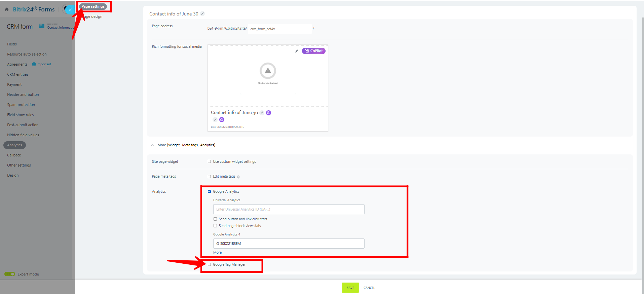
Task: Generate preview image with CoPilot
Action: coord(313,51)
